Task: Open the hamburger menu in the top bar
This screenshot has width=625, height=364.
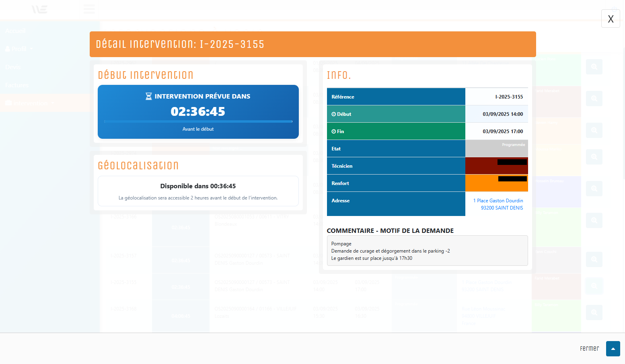Action: click(x=89, y=9)
